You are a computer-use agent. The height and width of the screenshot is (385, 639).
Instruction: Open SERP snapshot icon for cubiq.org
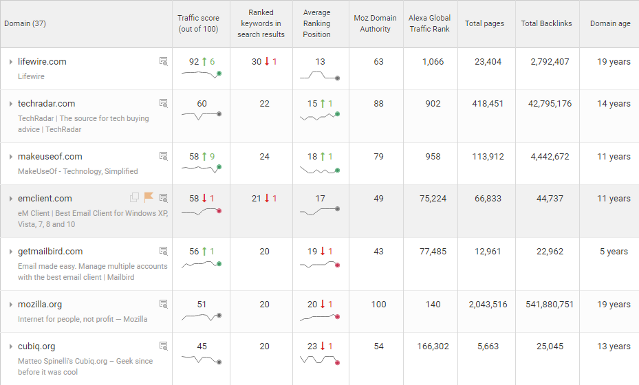click(163, 346)
